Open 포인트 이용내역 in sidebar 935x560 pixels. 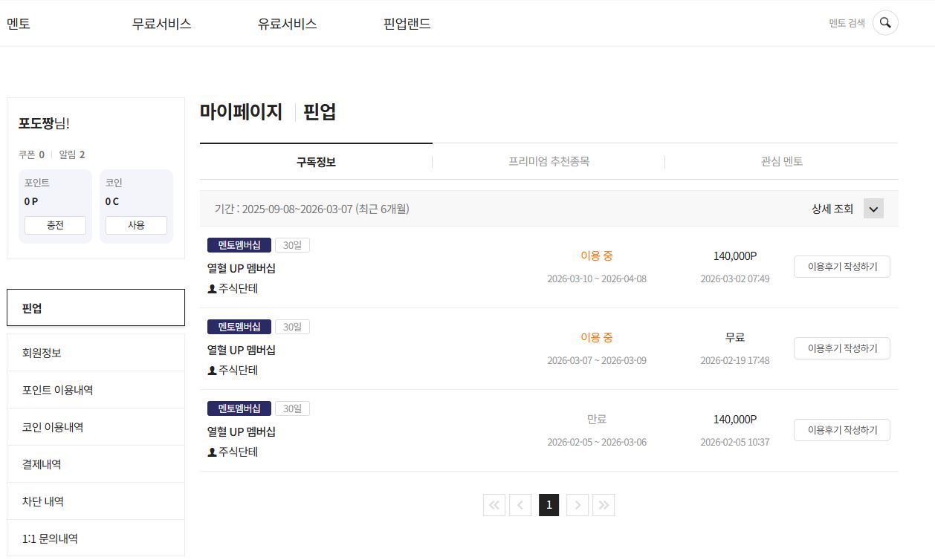pos(95,390)
